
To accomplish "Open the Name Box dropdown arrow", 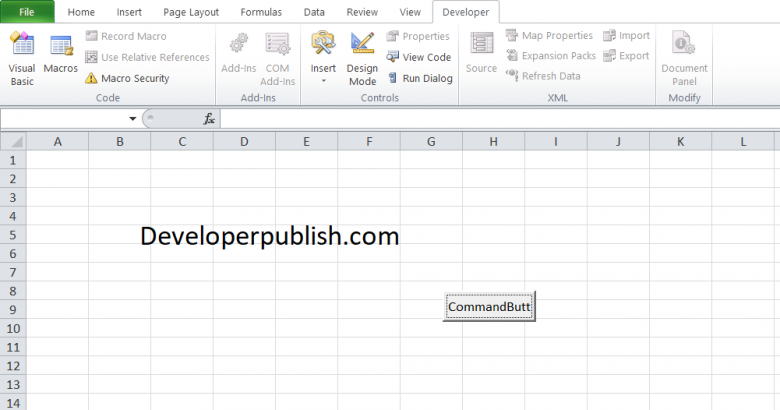I will pyautogui.click(x=133, y=119).
